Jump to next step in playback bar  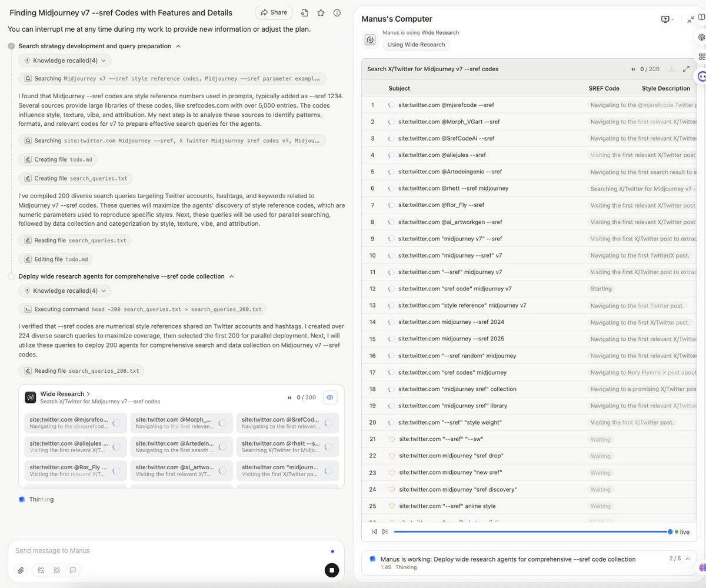click(x=385, y=532)
